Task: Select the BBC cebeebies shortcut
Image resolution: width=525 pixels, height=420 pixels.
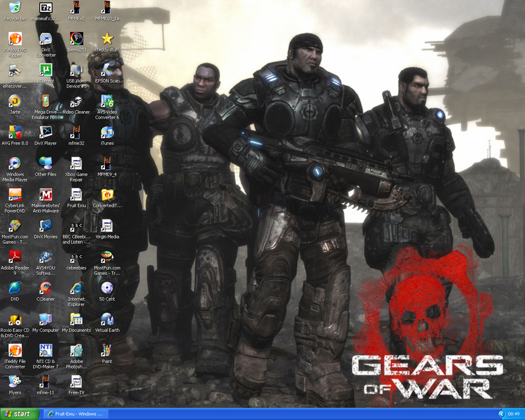Action: point(76,257)
